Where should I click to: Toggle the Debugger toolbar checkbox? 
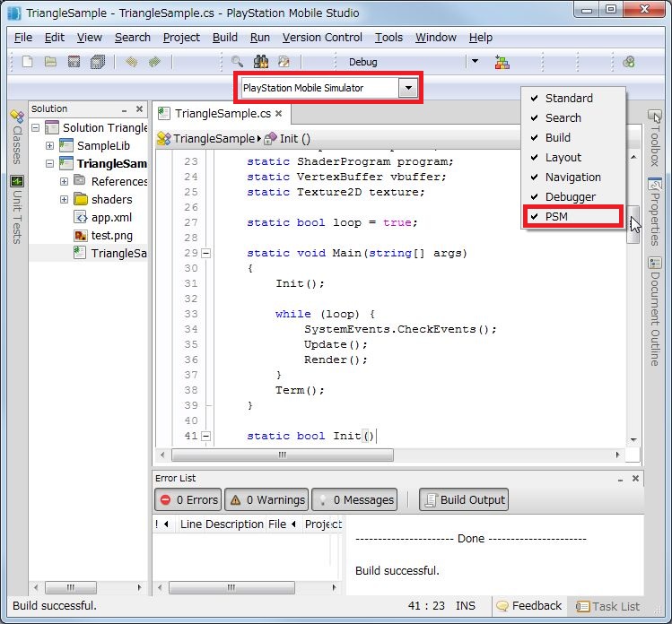[570, 196]
